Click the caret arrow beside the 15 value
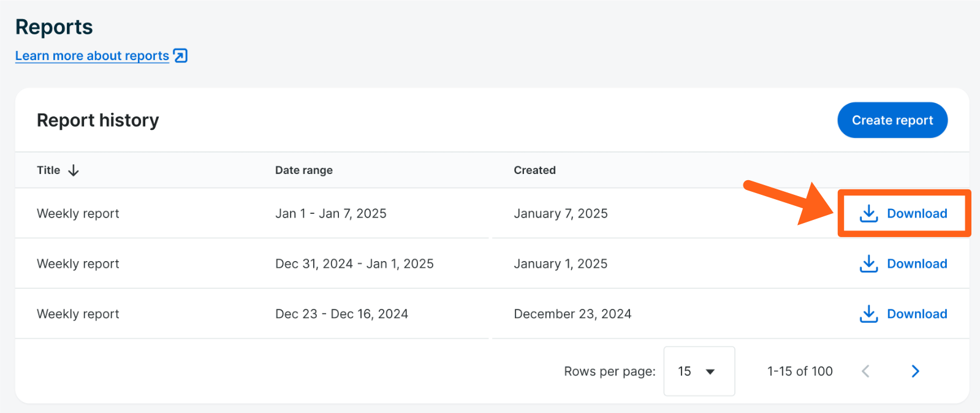The width and height of the screenshot is (980, 413). click(x=710, y=371)
